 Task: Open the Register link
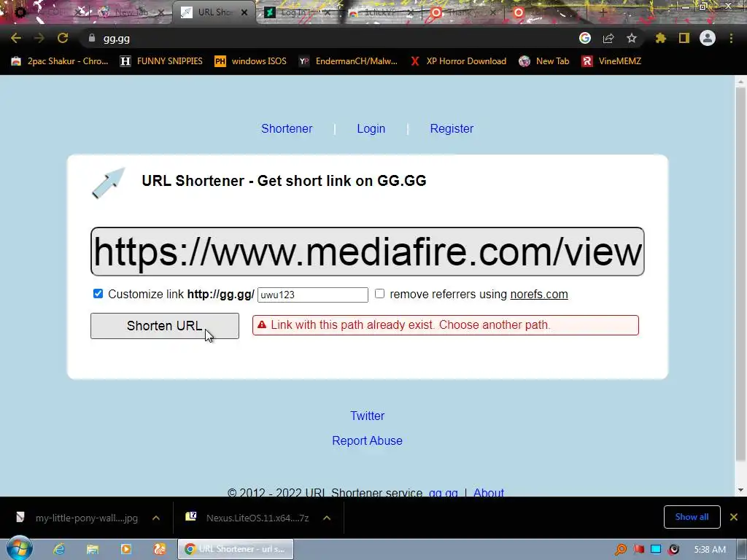pos(452,128)
